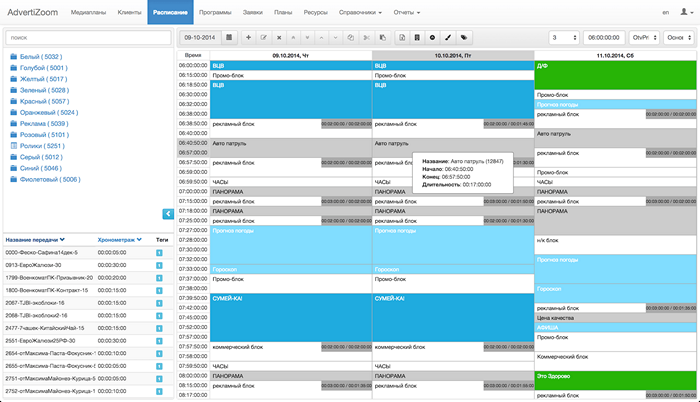Open the Реклама (5039) folder
Screen dimensions: 700x402
pyautogui.click(x=44, y=124)
